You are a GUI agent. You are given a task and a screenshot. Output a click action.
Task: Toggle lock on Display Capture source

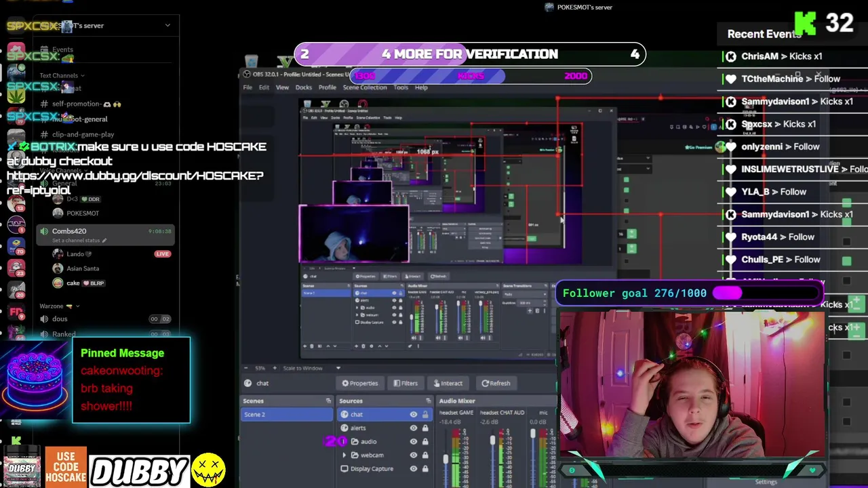coord(425,468)
